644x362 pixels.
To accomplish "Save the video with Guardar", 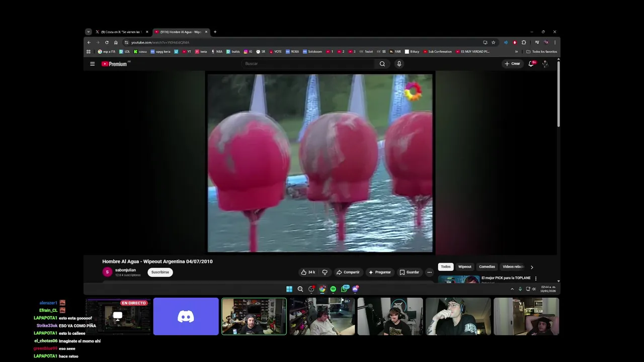I will pos(409,272).
